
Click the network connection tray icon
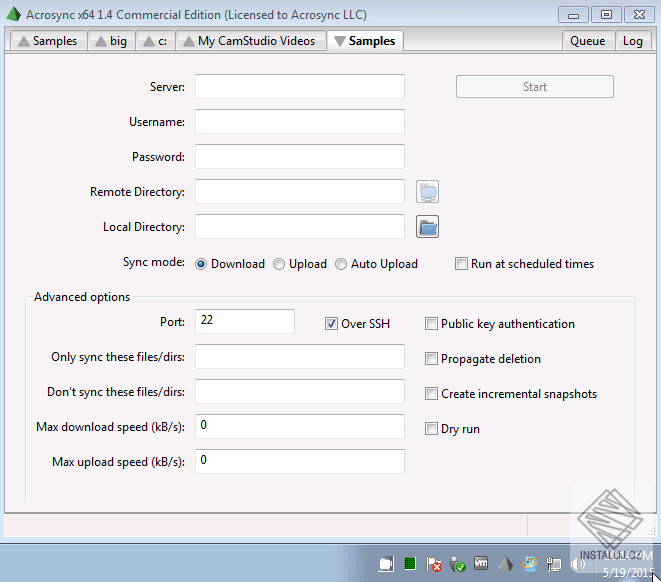pyautogui.click(x=554, y=564)
